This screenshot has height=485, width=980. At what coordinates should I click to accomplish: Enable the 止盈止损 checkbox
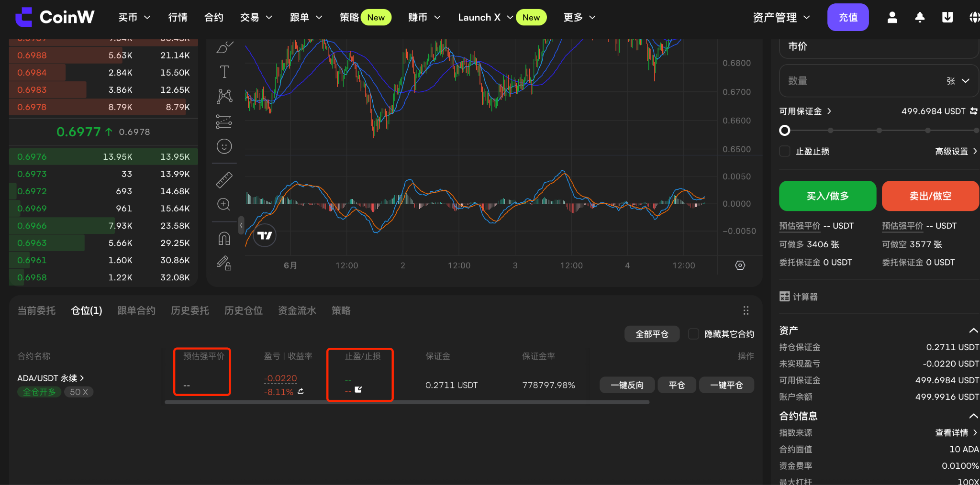pyautogui.click(x=785, y=151)
